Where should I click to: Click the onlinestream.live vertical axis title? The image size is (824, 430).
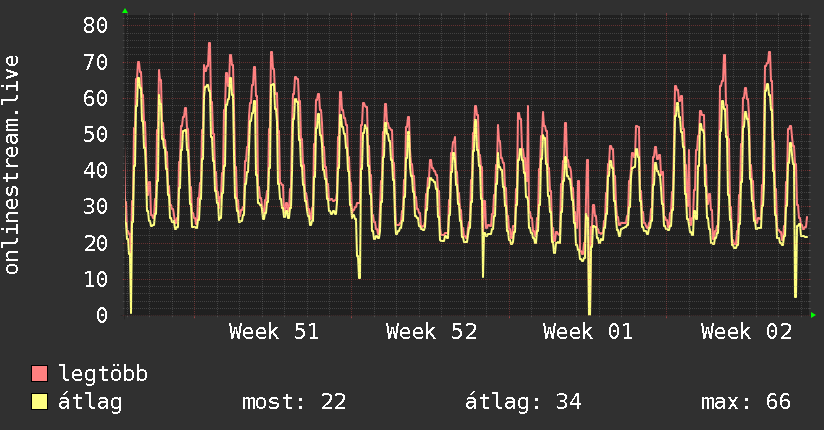pyautogui.click(x=11, y=165)
